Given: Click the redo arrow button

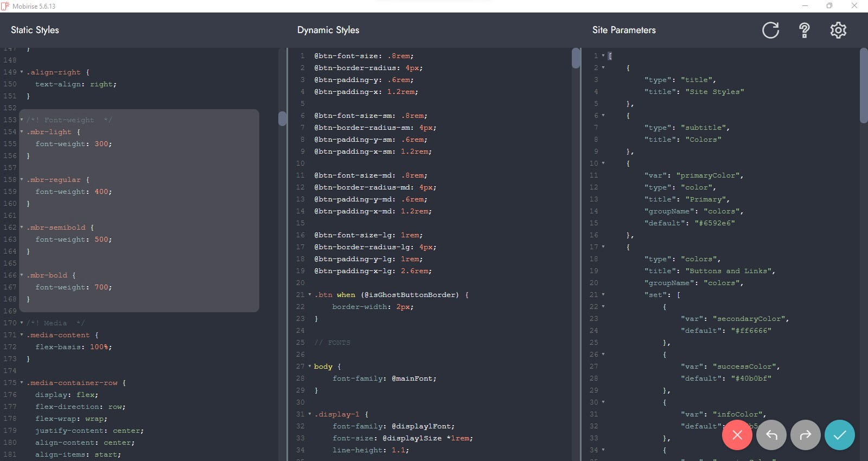Looking at the screenshot, I should (x=806, y=435).
